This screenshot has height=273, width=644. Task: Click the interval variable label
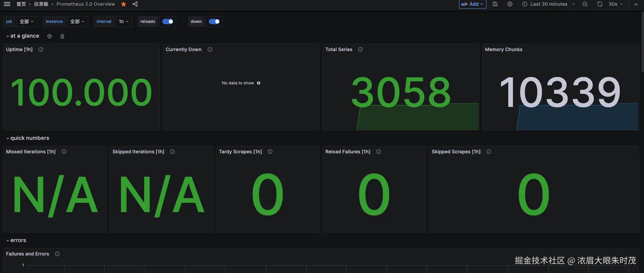tap(104, 22)
